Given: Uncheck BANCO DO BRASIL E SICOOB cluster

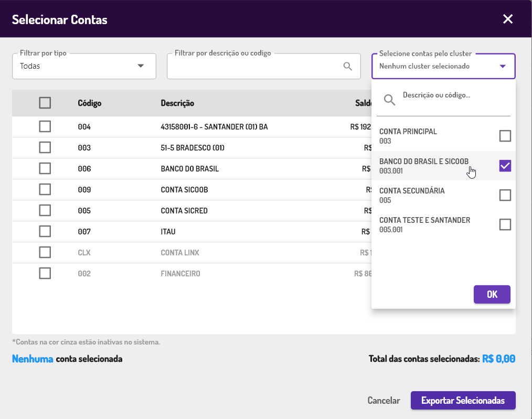Looking at the screenshot, I should [505, 166].
